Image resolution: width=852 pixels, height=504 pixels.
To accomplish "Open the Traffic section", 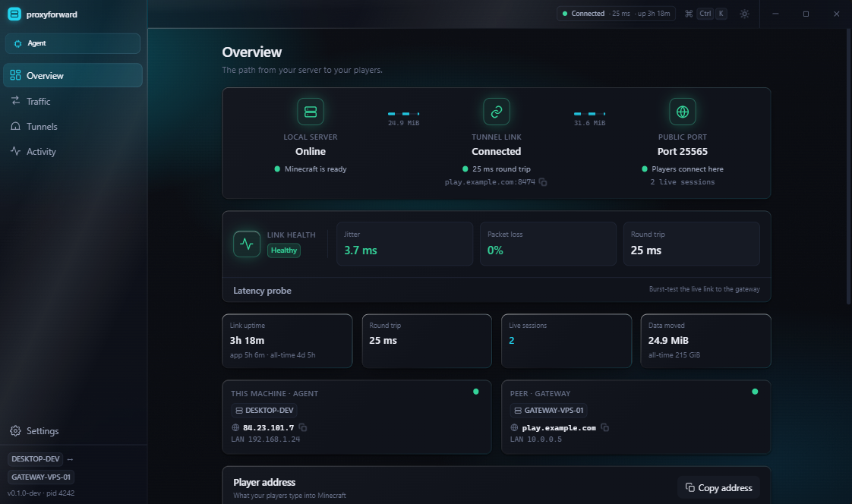I will [x=73, y=101].
